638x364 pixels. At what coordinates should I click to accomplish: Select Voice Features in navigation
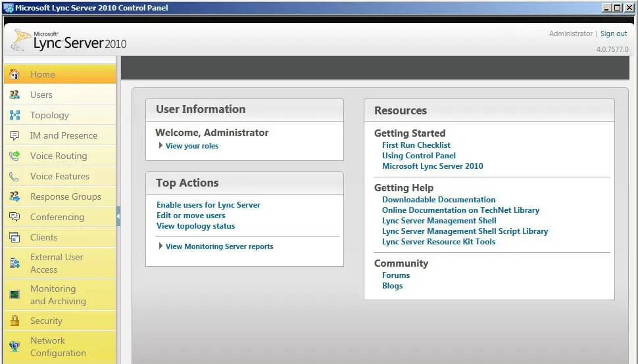pos(60,176)
